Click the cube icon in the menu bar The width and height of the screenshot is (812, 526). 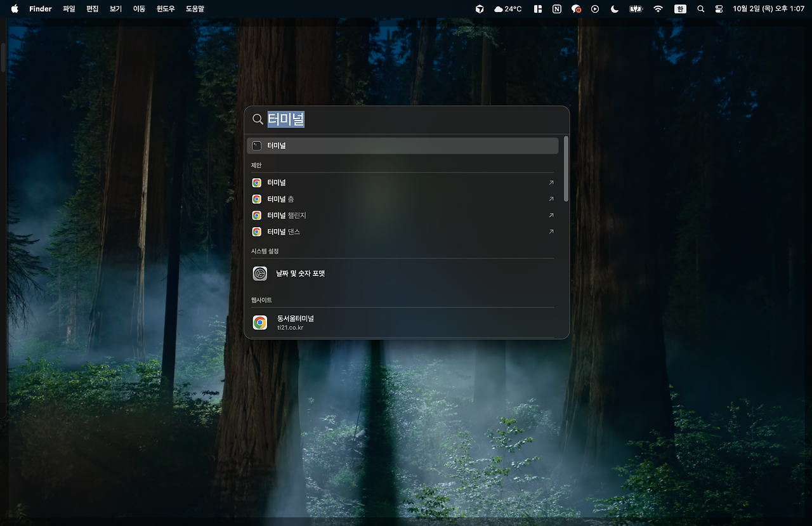tap(480, 9)
